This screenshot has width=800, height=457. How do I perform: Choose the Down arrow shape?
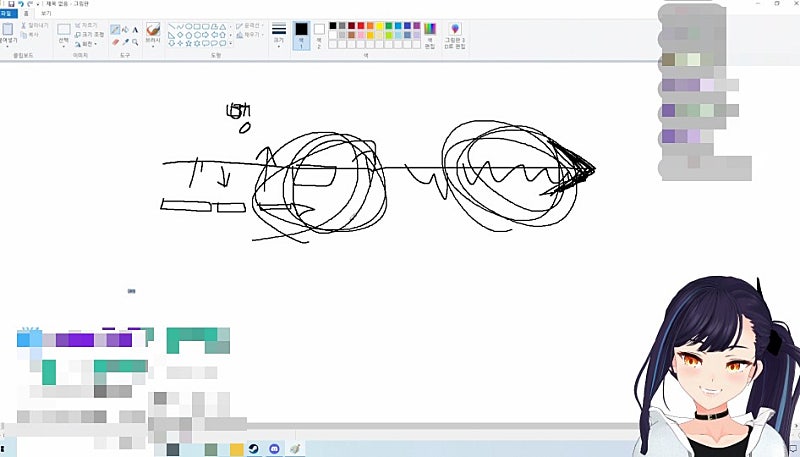(x=171, y=43)
